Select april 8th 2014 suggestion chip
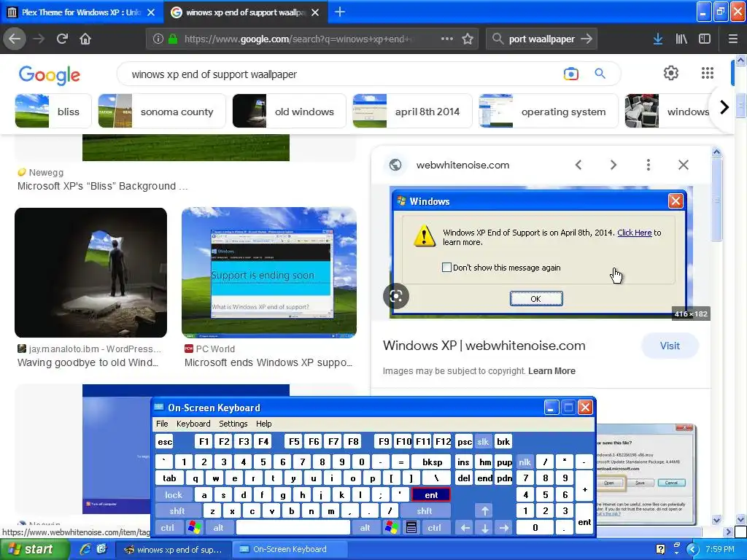 tap(413, 112)
